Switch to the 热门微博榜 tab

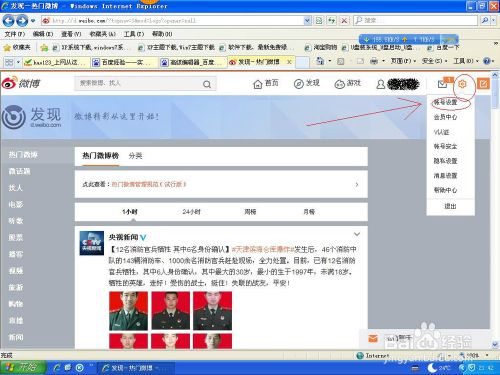coord(100,156)
